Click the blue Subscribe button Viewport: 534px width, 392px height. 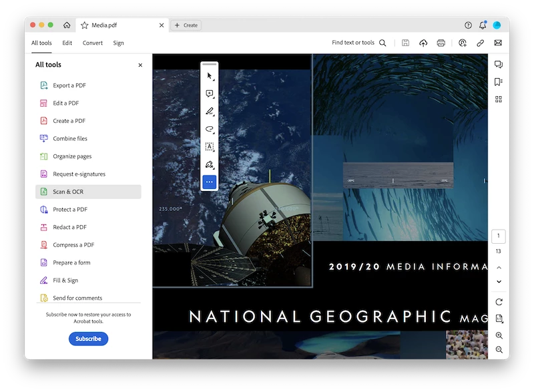(88, 339)
